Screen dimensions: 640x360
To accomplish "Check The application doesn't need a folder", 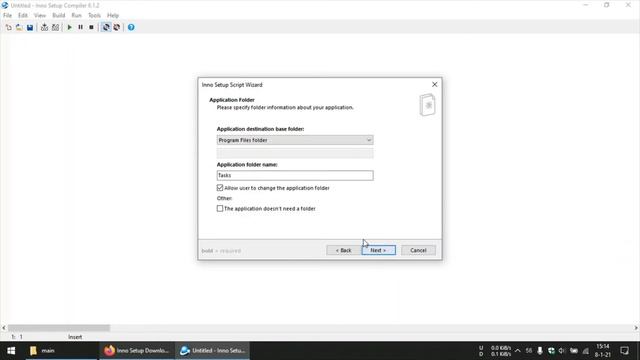I will [220, 209].
